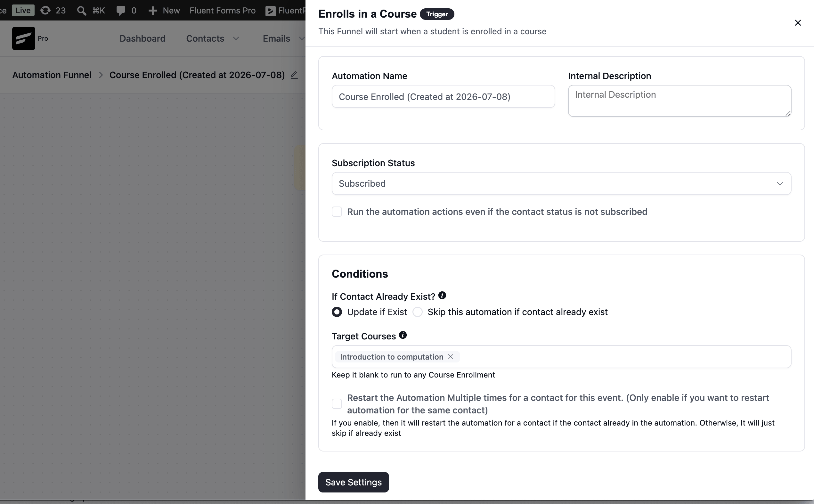
Task: Click info icon next to If Contact Already Exist
Action: [x=442, y=295]
